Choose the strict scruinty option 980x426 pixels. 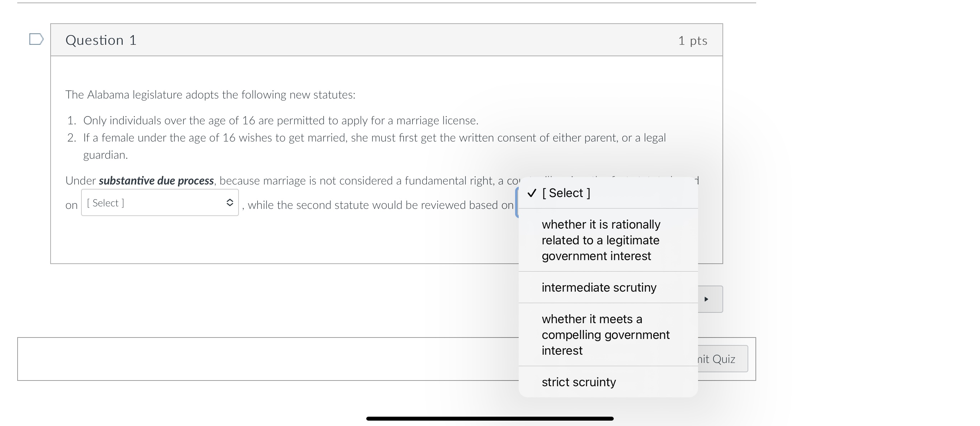click(579, 382)
